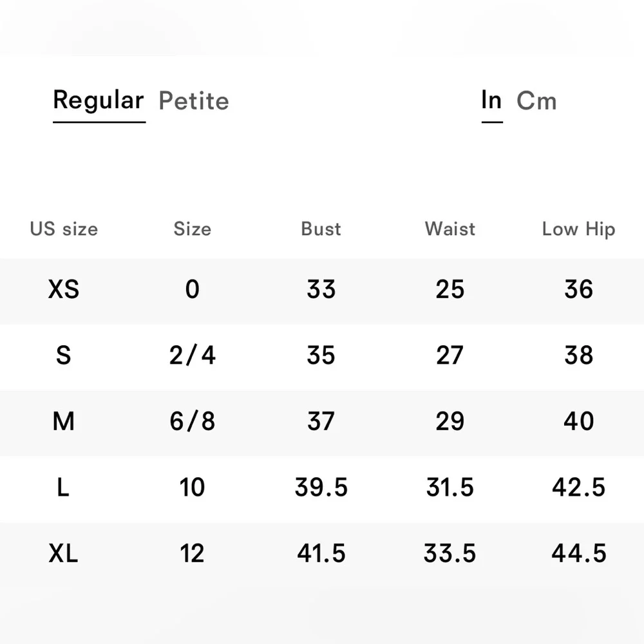644x644 pixels.
Task: Click the 25 waist measurement for XS
Action: (450, 289)
